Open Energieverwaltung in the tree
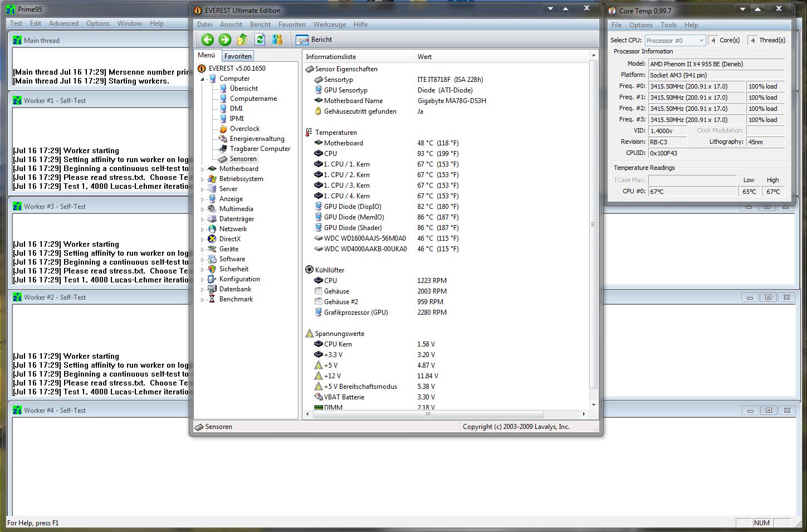The width and height of the screenshot is (807, 532). click(x=257, y=139)
